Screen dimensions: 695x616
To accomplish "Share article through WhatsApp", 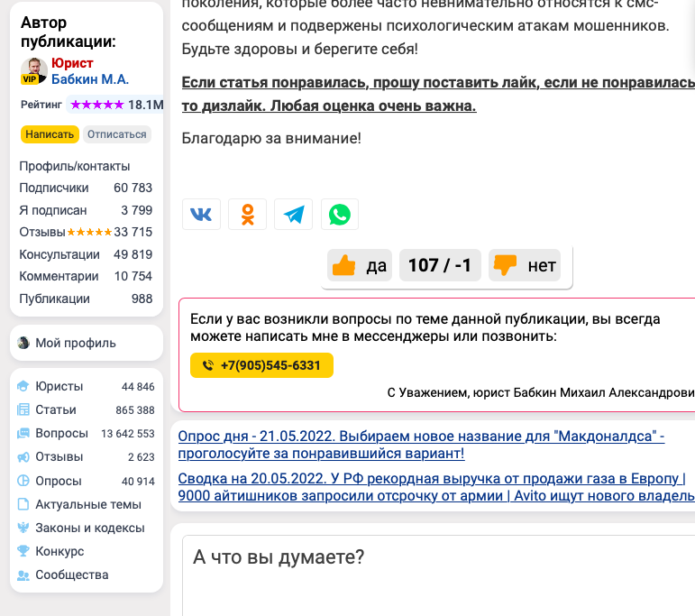I will pyautogui.click(x=340, y=215).
